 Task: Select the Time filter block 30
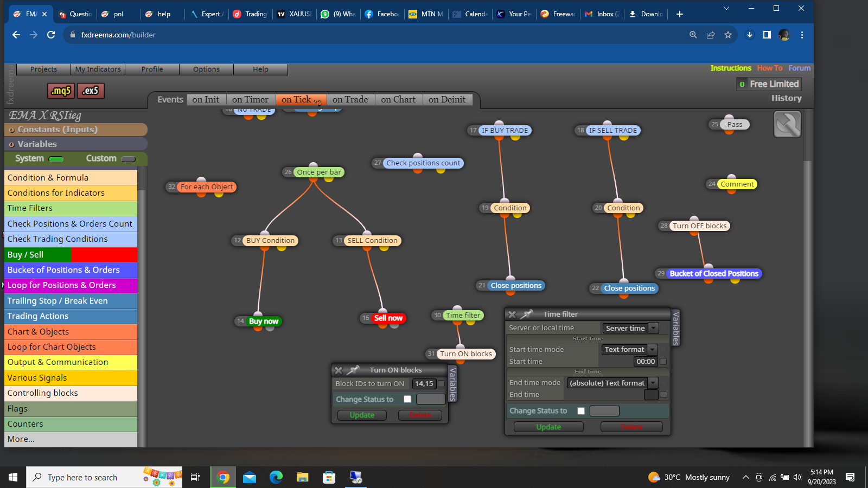[x=463, y=316]
